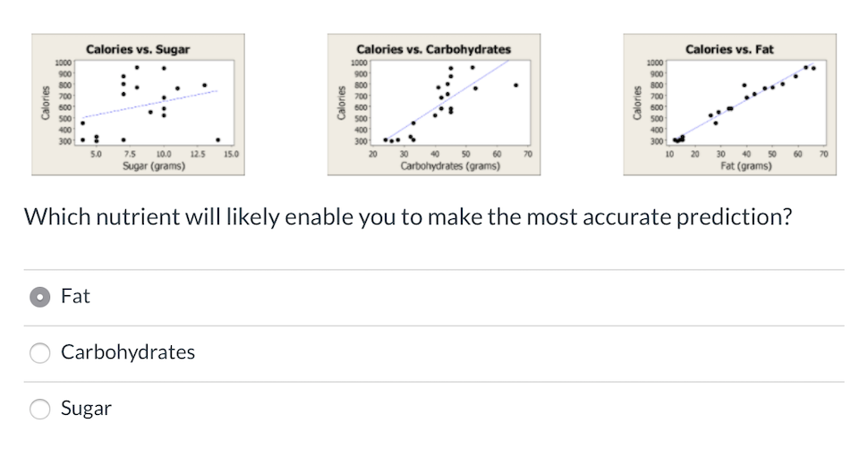The width and height of the screenshot is (868, 465).
Task: Click the Fat answer label
Action: pos(75,296)
